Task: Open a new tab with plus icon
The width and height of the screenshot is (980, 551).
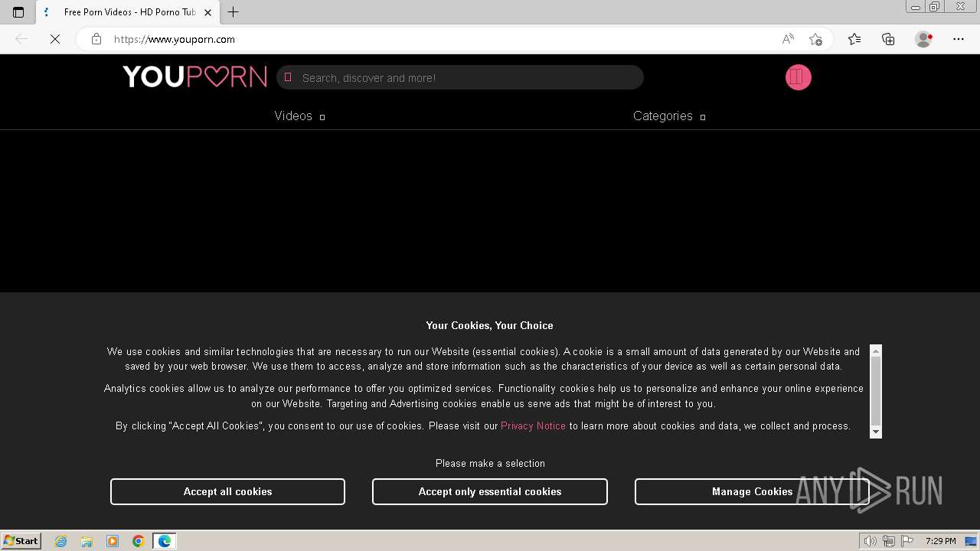Action: click(234, 12)
